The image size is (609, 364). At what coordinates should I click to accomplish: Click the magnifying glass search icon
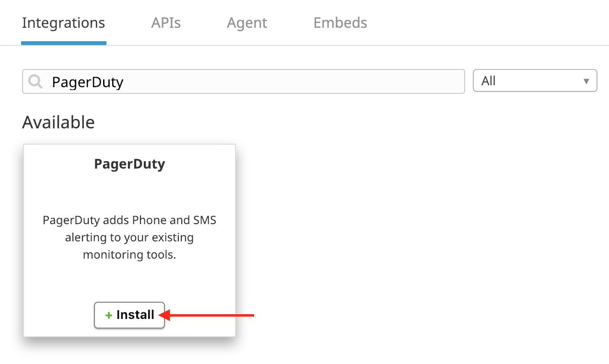35,81
